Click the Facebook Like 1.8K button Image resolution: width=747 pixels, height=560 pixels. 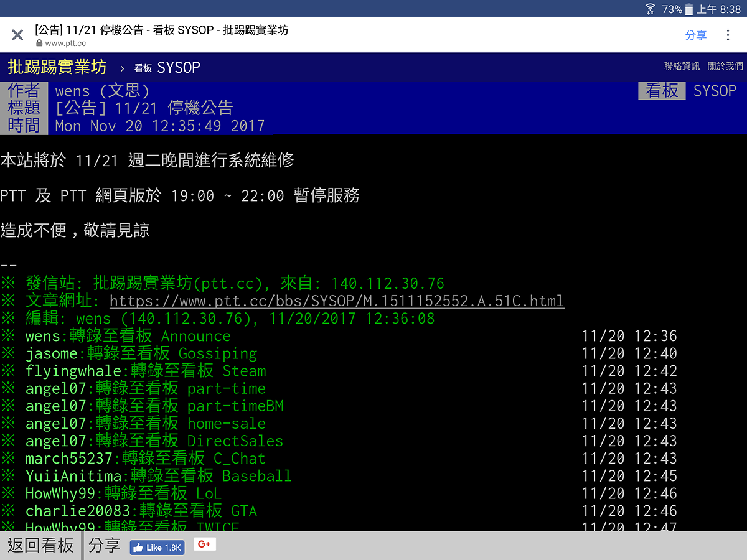[157, 548]
